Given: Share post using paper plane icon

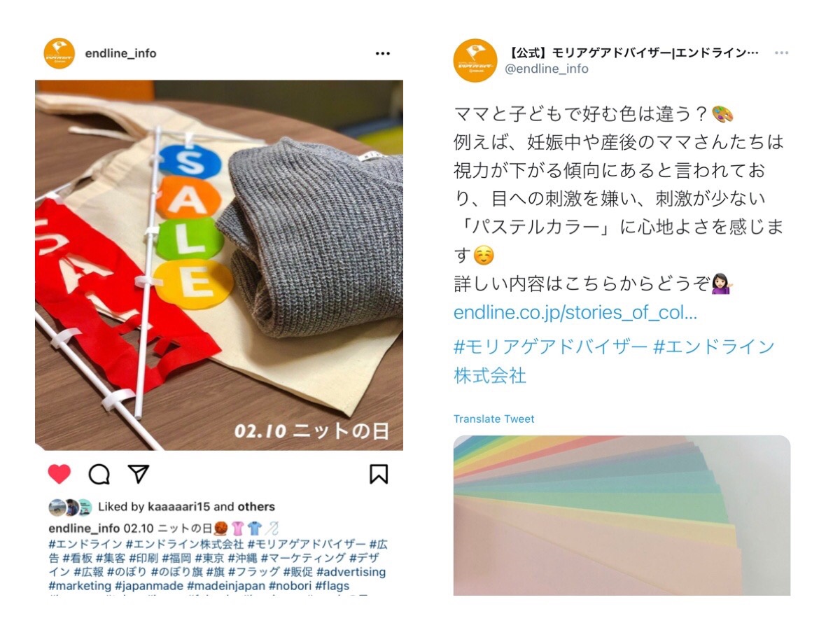Looking at the screenshot, I should (x=139, y=474).
